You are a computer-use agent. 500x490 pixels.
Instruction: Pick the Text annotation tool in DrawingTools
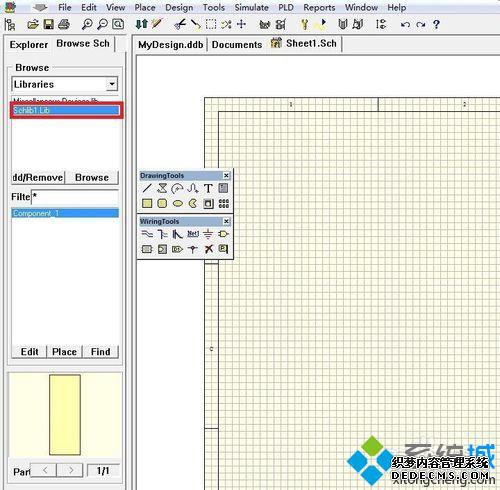(x=208, y=188)
